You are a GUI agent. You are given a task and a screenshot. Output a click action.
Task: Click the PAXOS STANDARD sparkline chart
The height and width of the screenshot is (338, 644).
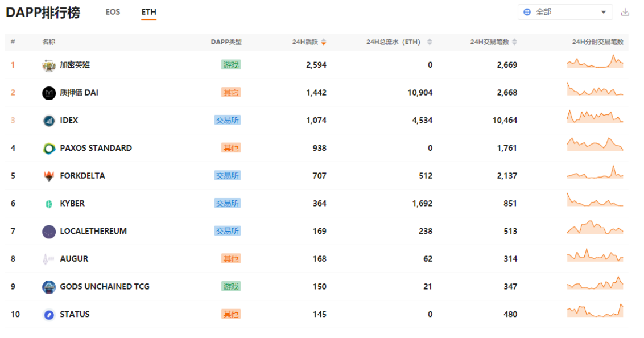click(x=595, y=144)
